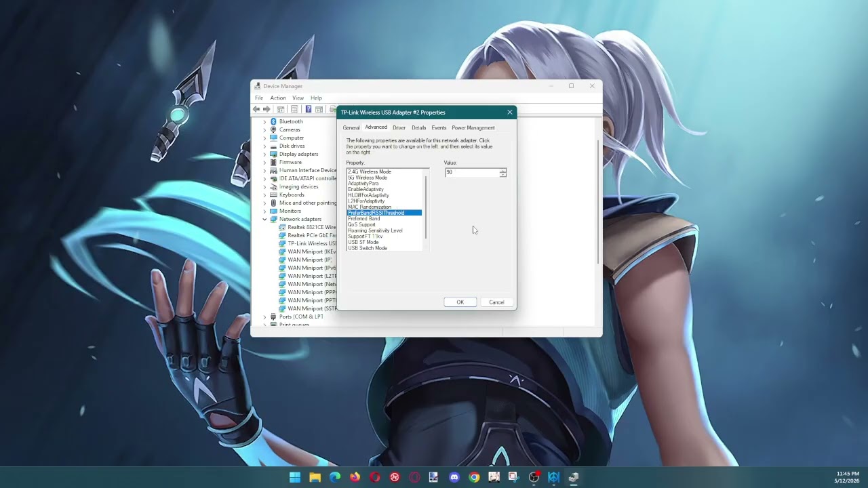Select the Realtek PCIe GbE adapter entry
Screen dimensions: 868x488
tap(312, 235)
